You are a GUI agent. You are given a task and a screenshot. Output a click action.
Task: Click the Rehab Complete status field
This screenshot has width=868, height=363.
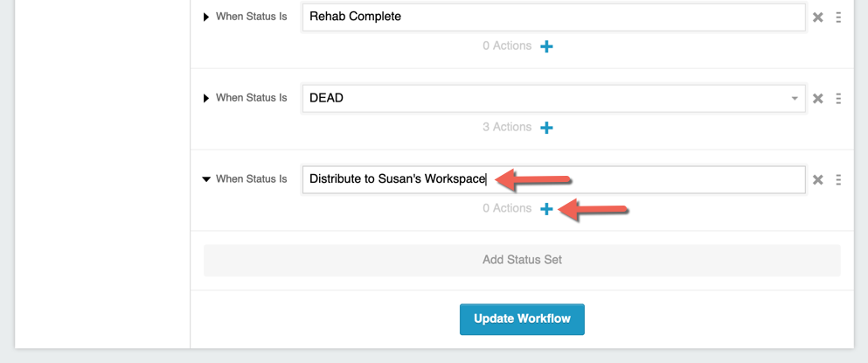[x=553, y=17]
